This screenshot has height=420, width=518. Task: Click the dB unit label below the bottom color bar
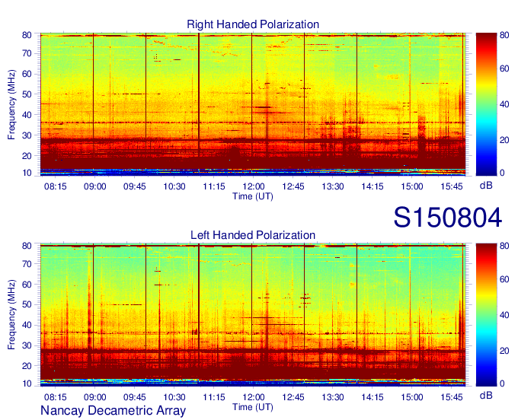pyautogui.click(x=486, y=395)
